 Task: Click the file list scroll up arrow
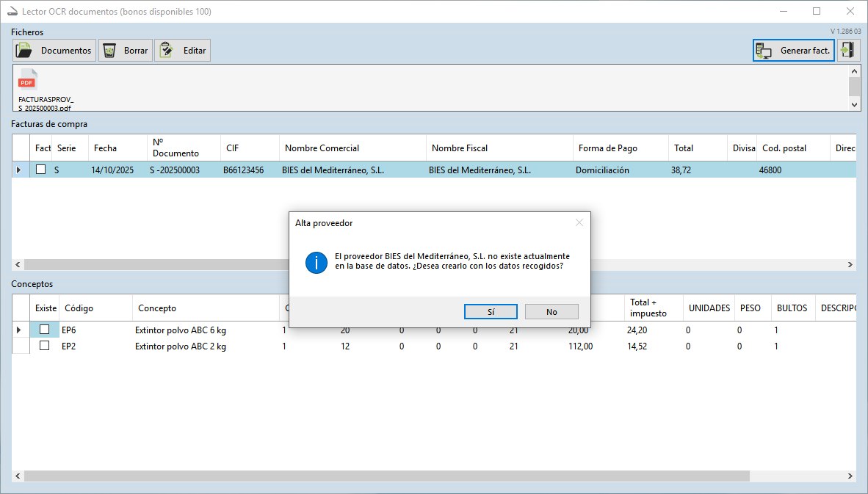click(854, 70)
